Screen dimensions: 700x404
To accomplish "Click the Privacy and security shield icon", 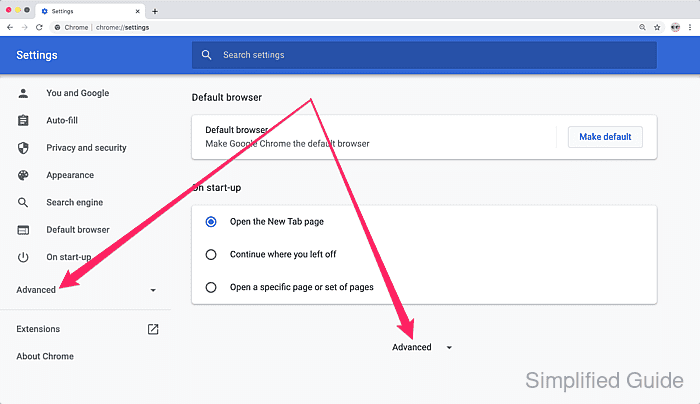I will click(23, 148).
